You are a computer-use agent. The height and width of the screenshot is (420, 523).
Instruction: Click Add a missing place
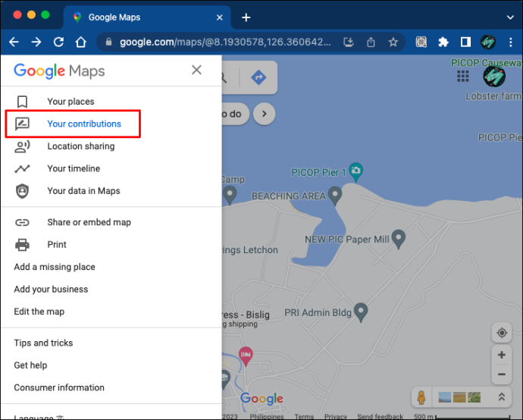point(55,267)
